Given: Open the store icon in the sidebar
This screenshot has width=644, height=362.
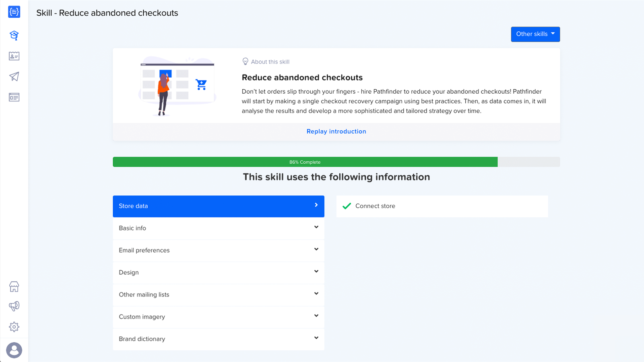Looking at the screenshot, I should [14, 286].
